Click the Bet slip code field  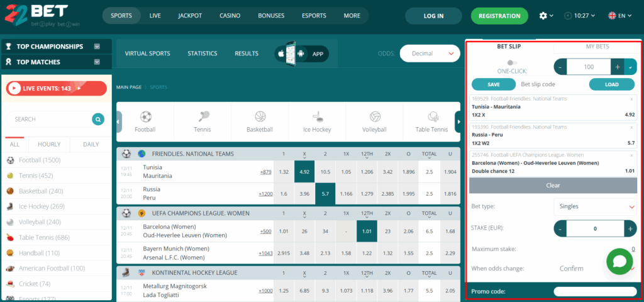[552, 84]
